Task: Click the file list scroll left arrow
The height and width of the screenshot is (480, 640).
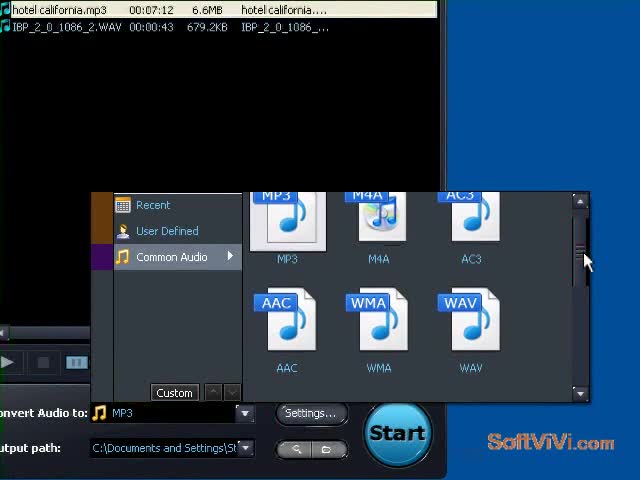Action: coord(3,332)
